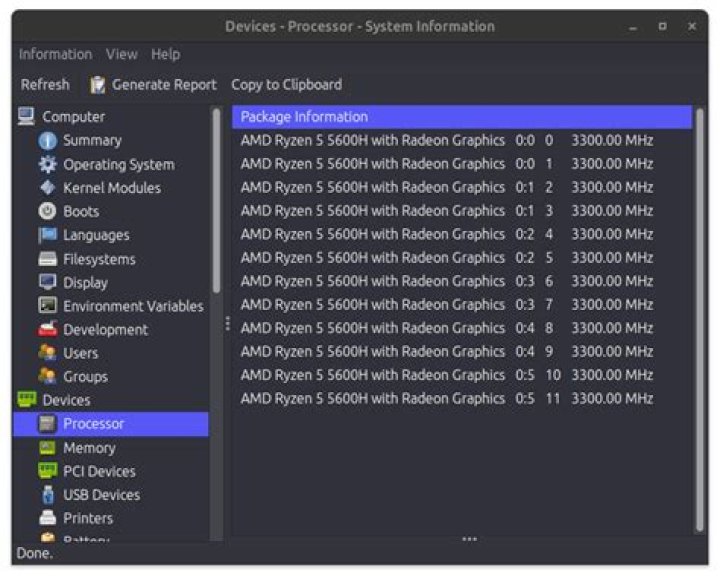Select PCI Devices in the sidebar
The image size is (720, 579).
pos(99,471)
